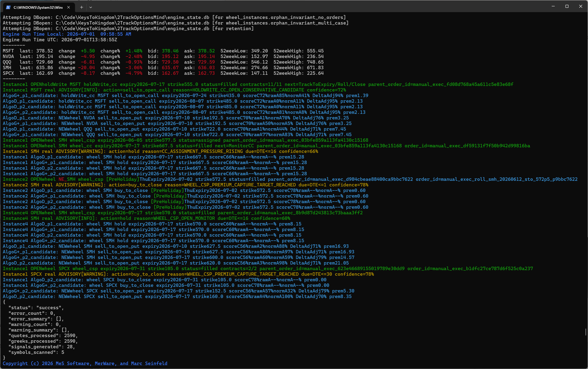Open a new terminal tab with plus

tap(82, 7)
